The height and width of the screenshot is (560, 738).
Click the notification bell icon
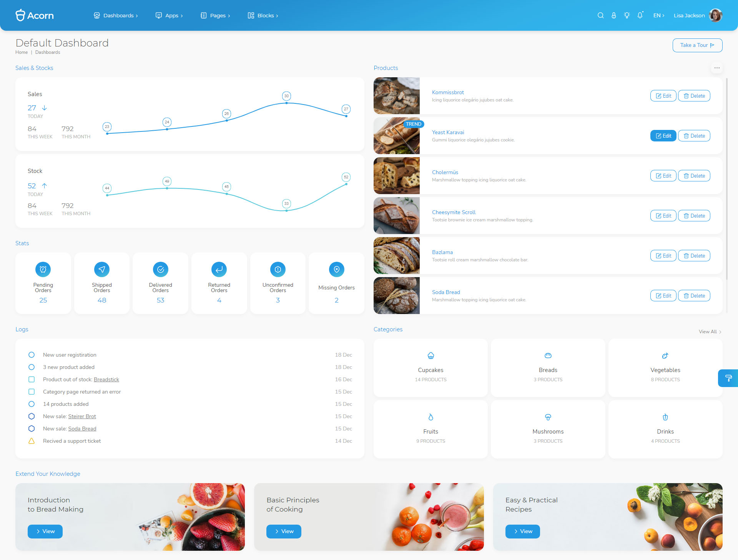point(640,15)
